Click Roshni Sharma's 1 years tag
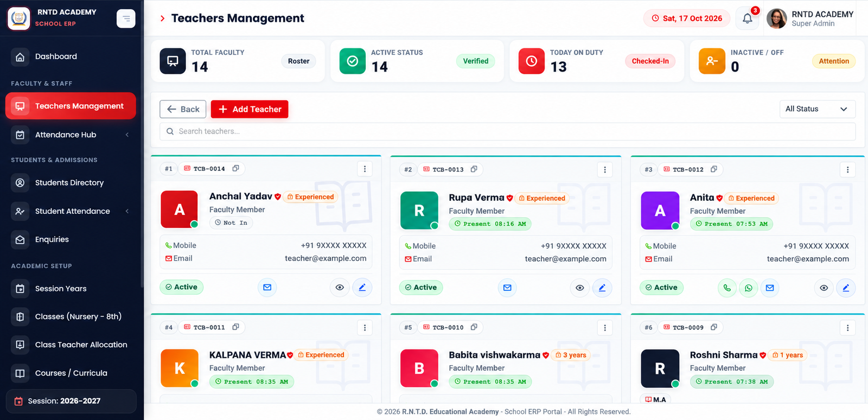The image size is (868, 420). click(788, 355)
